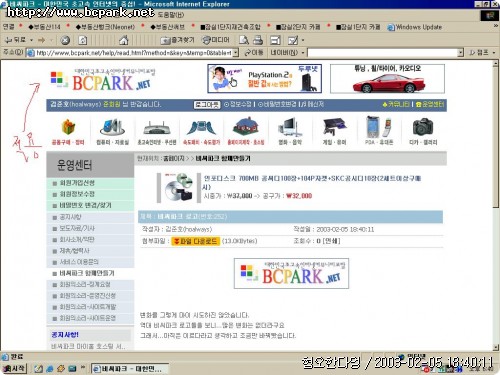Viewport: 500px width, 375px height.
Task: Open the 공동구매·장터 gift box category
Action: tap(68, 132)
